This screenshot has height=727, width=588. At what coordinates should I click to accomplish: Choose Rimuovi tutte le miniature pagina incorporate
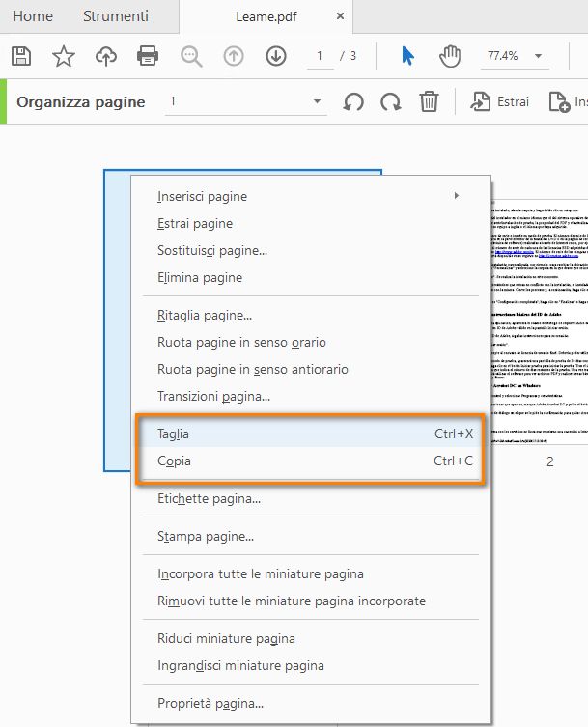click(x=311, y=601)
